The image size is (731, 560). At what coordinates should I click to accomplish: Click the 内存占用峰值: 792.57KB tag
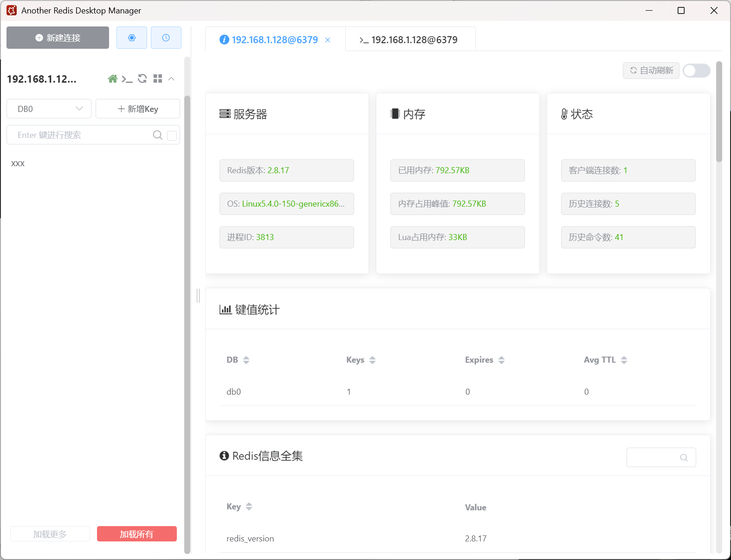[458, 204]
